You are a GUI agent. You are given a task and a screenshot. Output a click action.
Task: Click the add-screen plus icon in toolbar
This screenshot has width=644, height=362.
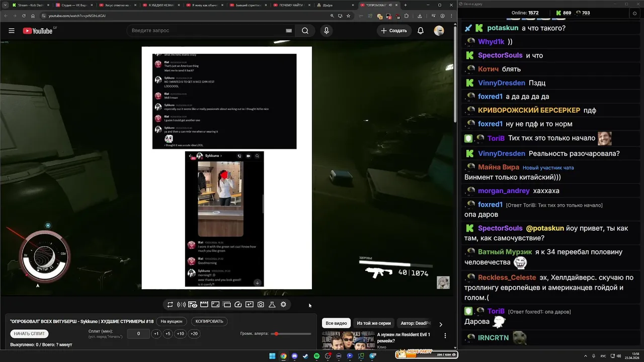(249, 305)
